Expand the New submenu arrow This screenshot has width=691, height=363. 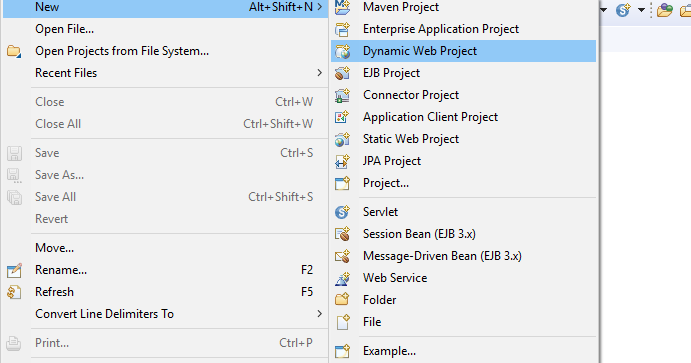pyautogui.click(x=319, y=7)
